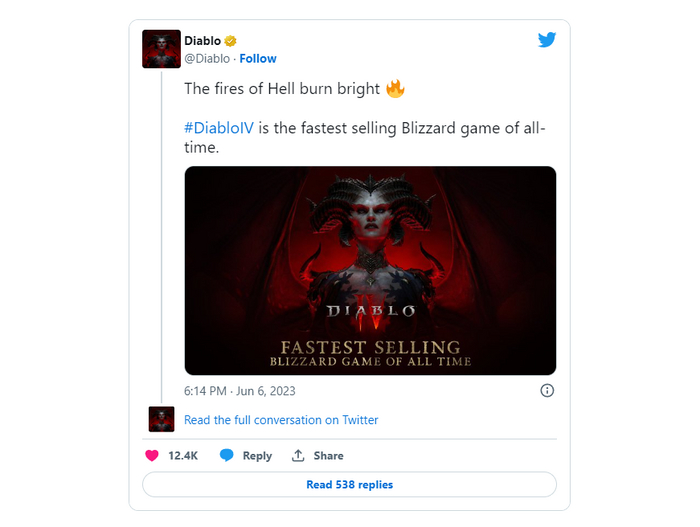The image size is (700, 527).
Task: Click the Share text label
Action: coord(329,456)
